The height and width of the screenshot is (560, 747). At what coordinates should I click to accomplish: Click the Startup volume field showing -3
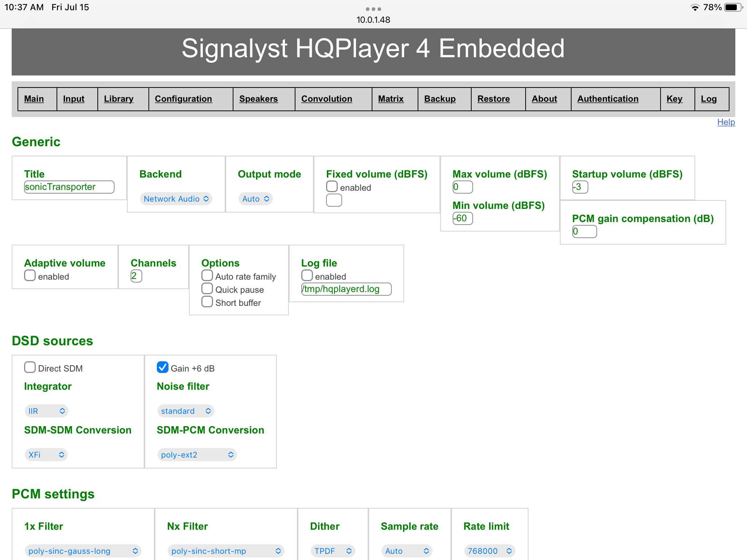click(x=580, y=187)
